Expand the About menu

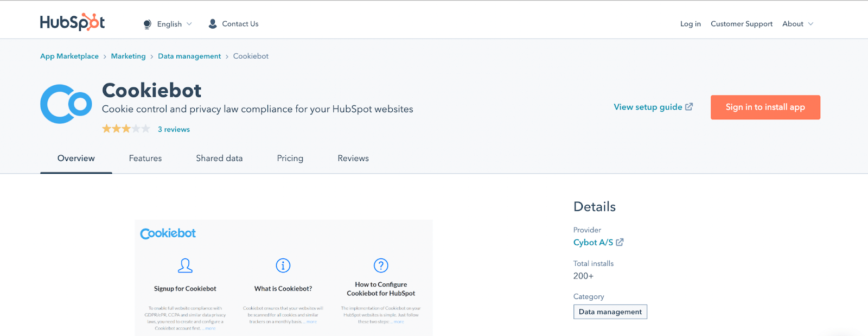pos(797,24)
